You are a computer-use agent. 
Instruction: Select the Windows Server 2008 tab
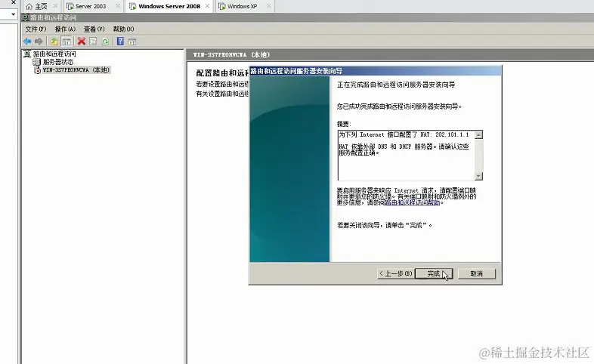click(x=169, y=6)
